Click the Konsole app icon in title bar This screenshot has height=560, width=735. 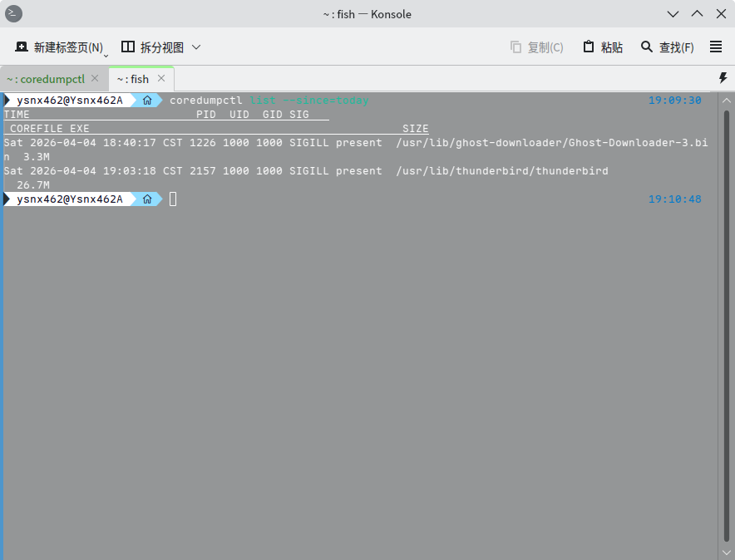click(x=14, y=14)
